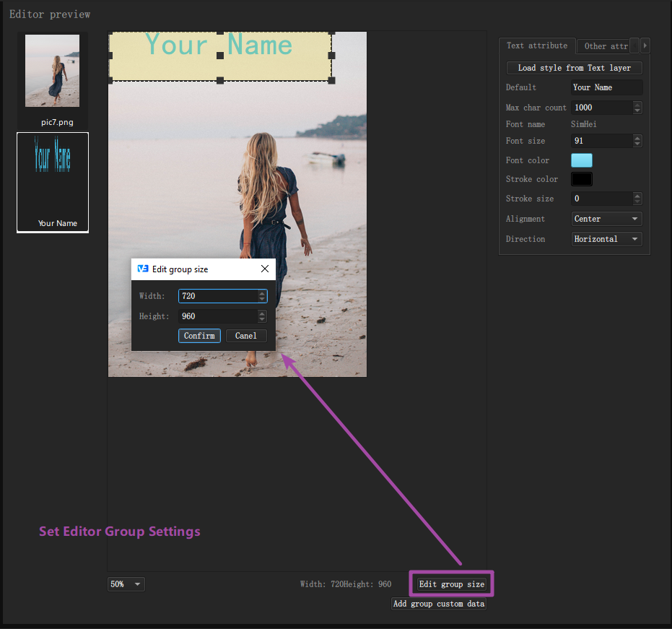Image resolution: width=672 pixels, height=629 pixels.
Task: Decrease Max char count with down arrow
Action: click(637, 111)
